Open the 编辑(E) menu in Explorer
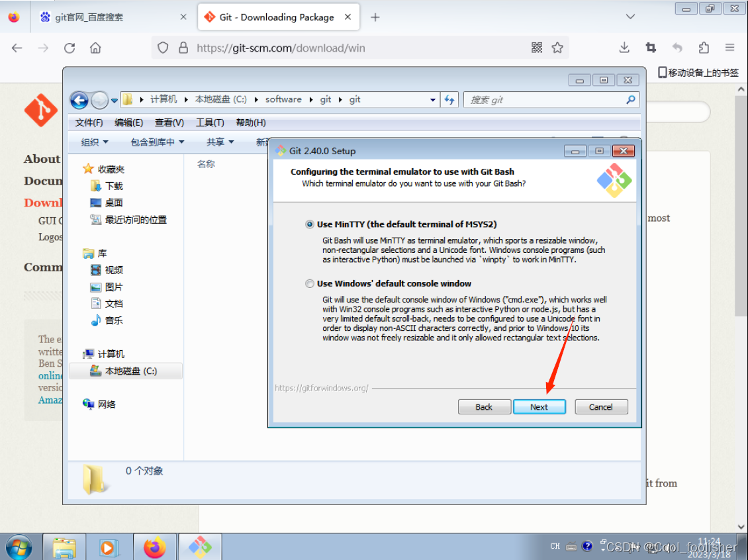This screenshot has width=748, height=560. click(x=129, y=122)
